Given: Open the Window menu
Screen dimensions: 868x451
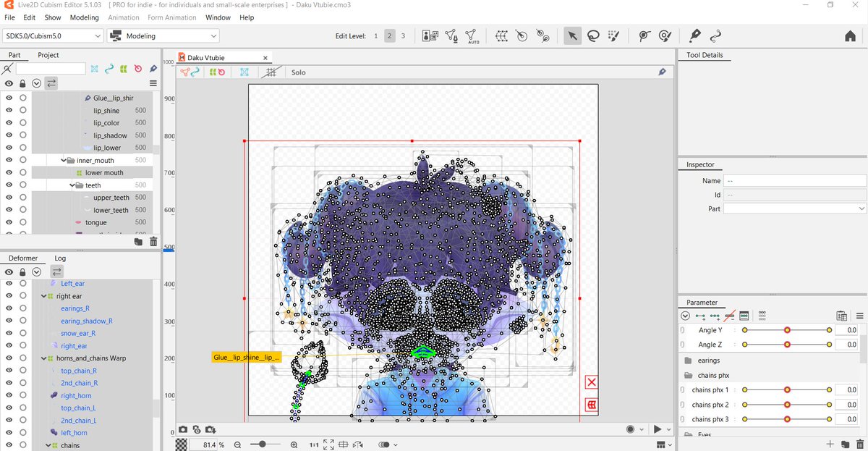Looking at the screenshot, I should pyautogui.click(x=218, y=17).
